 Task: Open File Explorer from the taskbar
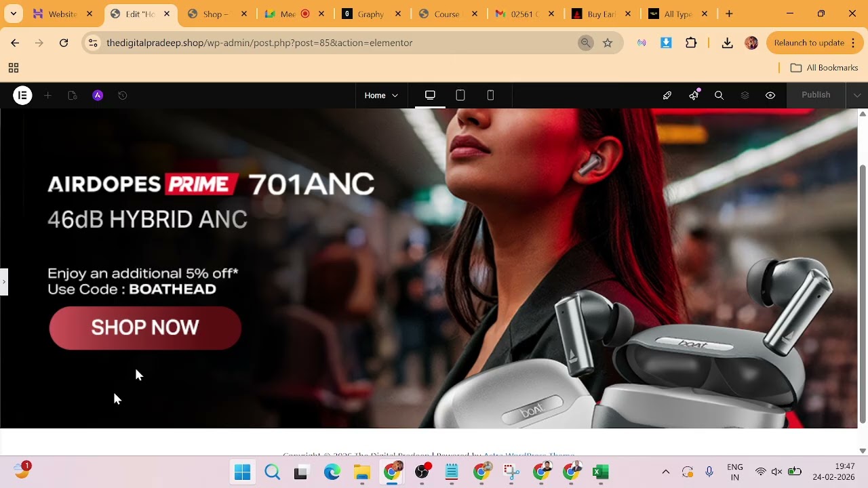[x=362, y=472]
